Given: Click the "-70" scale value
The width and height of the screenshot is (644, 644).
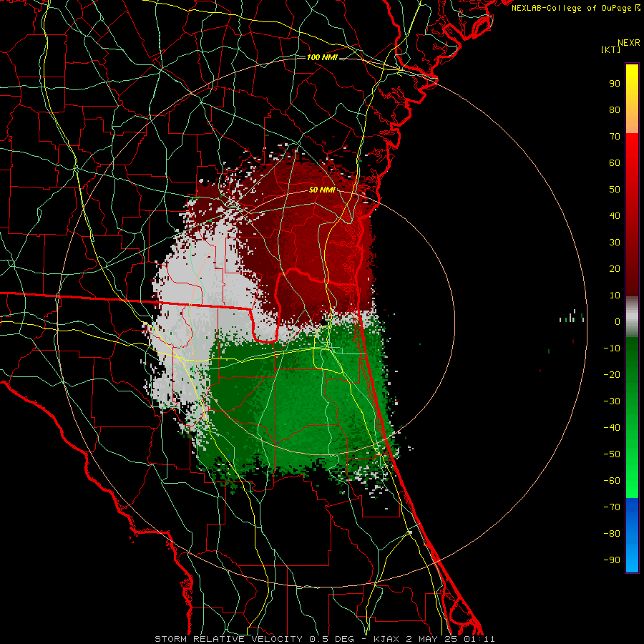Looking at the screenshot, I should (x=612, y=507).
